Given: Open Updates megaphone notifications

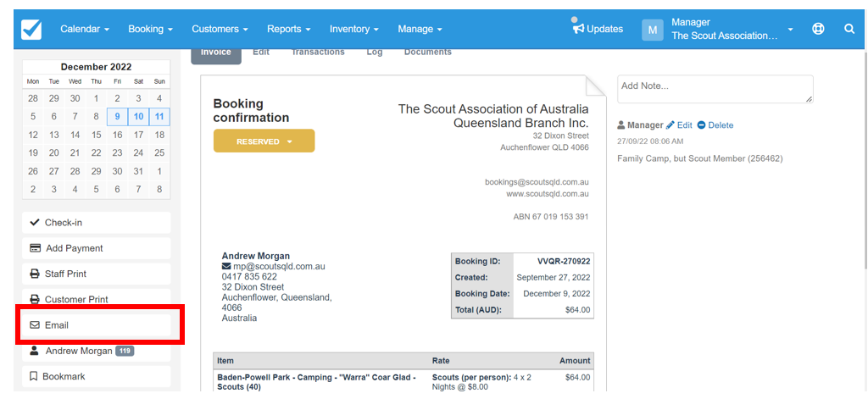Looking at the screenshot, I should 598,29.
